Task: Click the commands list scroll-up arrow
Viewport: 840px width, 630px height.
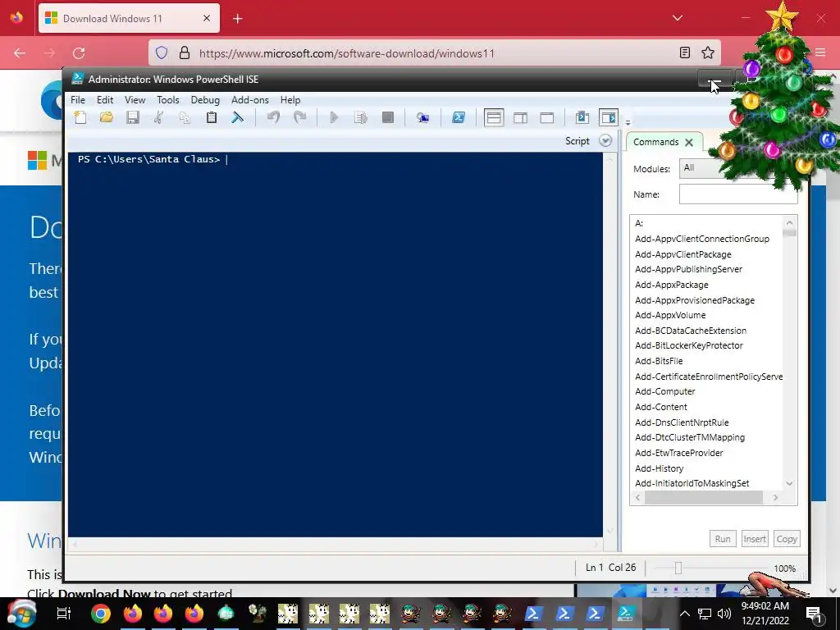Action: (790, 223)
